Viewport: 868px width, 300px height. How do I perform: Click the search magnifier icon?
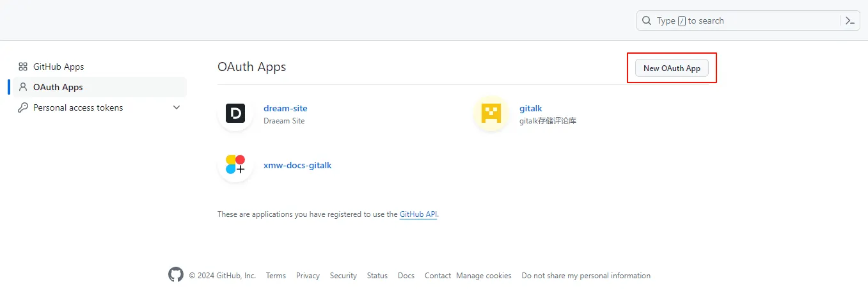tap(647, 20)
